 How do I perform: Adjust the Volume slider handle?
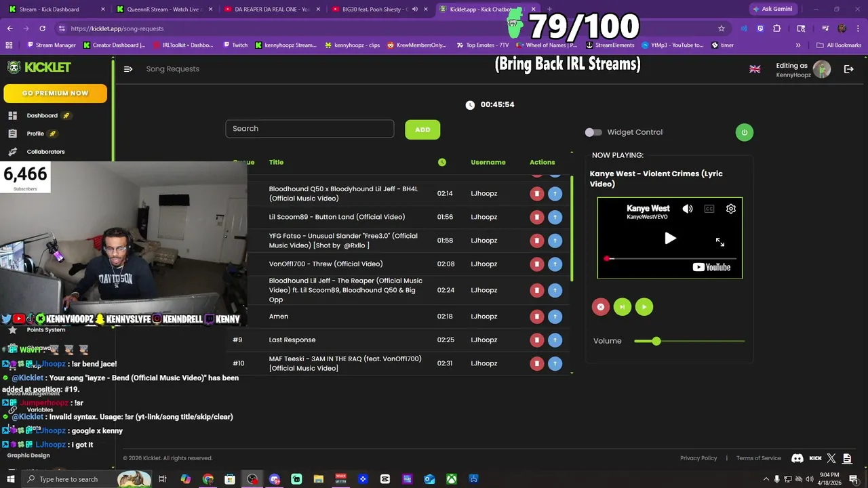[656, 341]
